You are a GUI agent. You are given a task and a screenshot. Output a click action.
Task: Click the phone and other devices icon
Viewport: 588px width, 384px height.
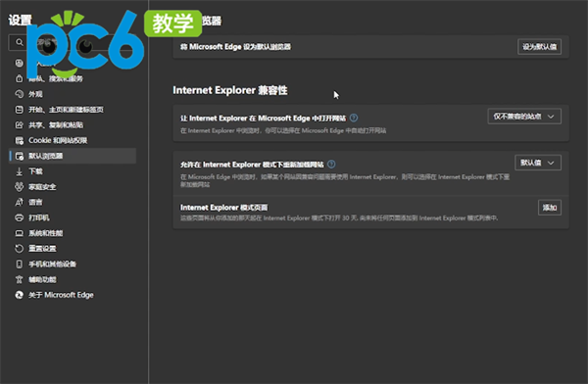tap(20, 264)
